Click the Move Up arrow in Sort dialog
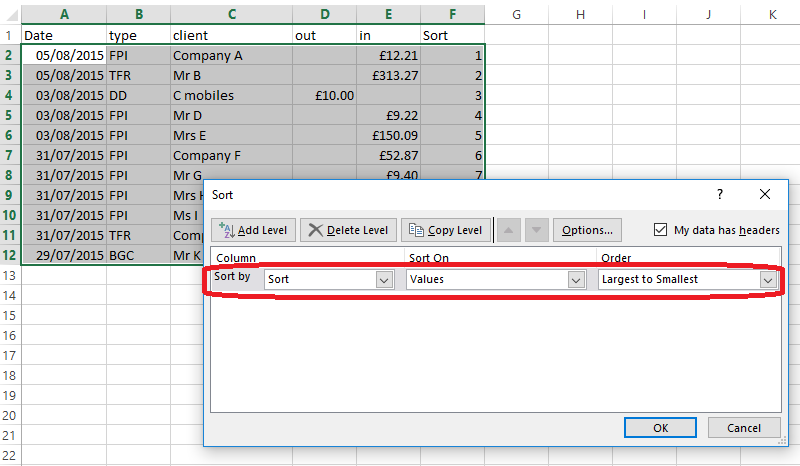This screenshot has width=800, height=466. [509, 230]
